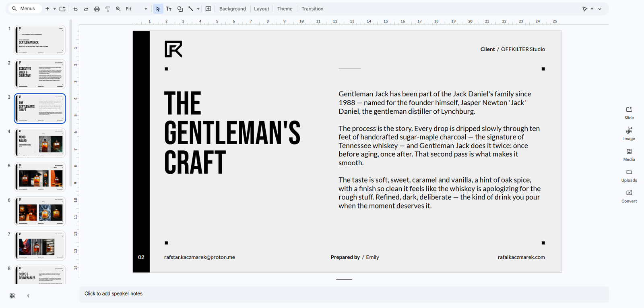Click the speaker notes field

click(344, 294)
